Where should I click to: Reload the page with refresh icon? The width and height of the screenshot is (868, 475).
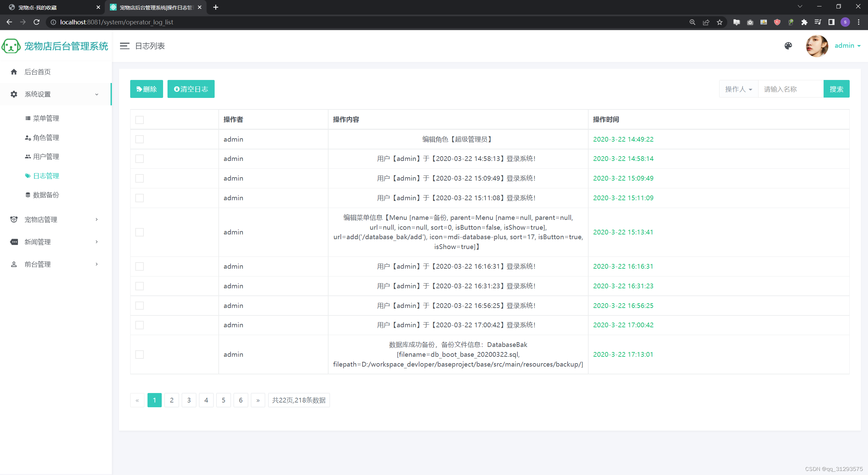point(37,22)
